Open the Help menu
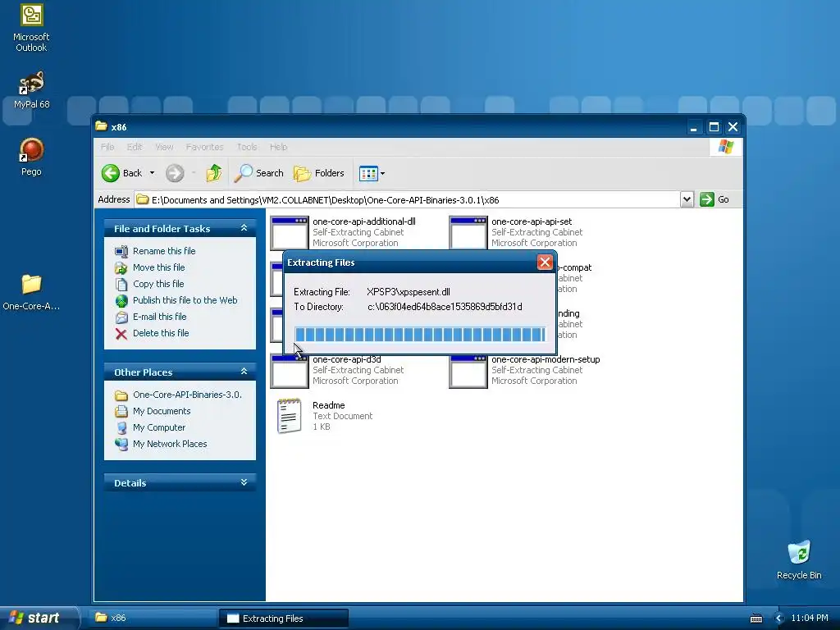The width and height of the screenshot is (840, 630). tap(278, 147)
